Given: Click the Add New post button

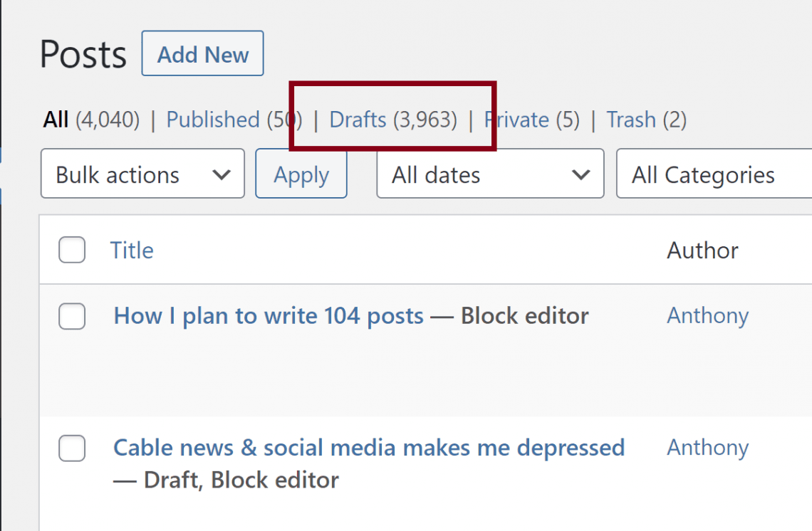Looking at the screenshot, I should pos(202,53).
